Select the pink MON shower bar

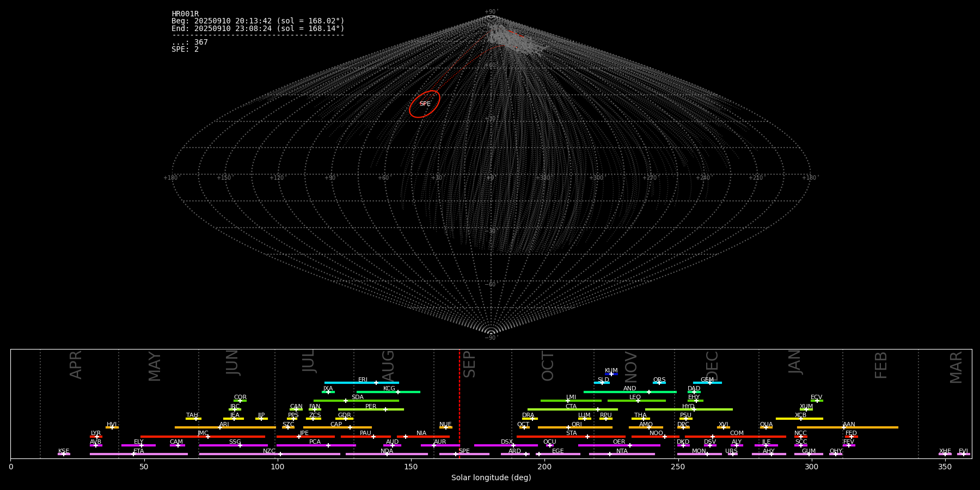click(700, 454)
